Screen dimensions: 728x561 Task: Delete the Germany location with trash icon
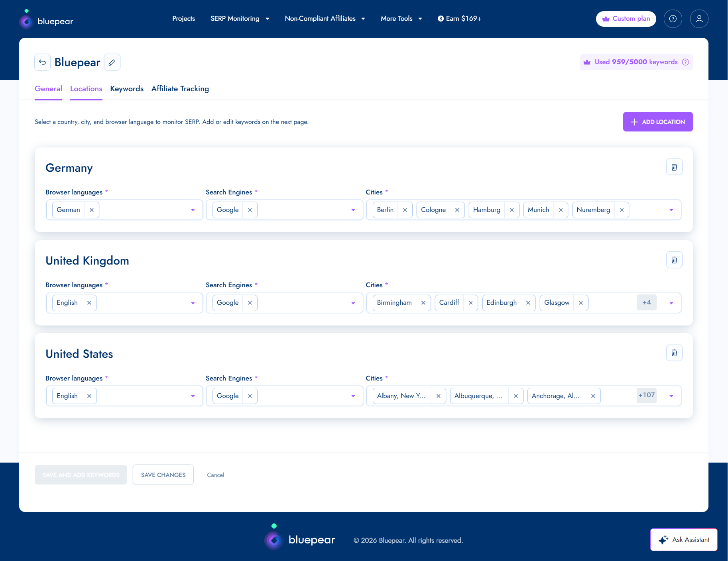(x=674, y=167)
